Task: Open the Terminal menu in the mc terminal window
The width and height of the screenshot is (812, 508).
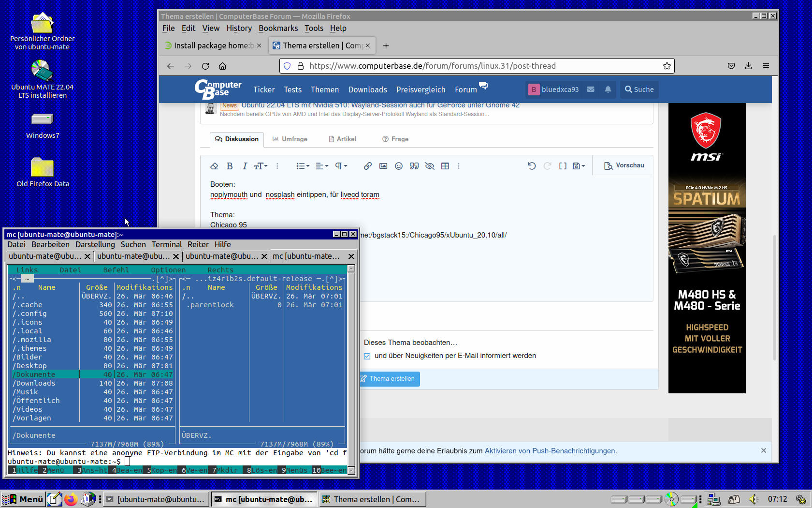Action: coord(167,244)
